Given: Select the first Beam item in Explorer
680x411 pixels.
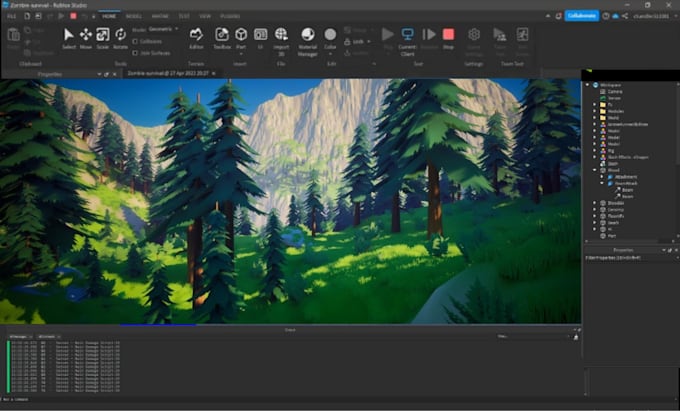Looking at the screenshot, I should [x=627, y=189].
